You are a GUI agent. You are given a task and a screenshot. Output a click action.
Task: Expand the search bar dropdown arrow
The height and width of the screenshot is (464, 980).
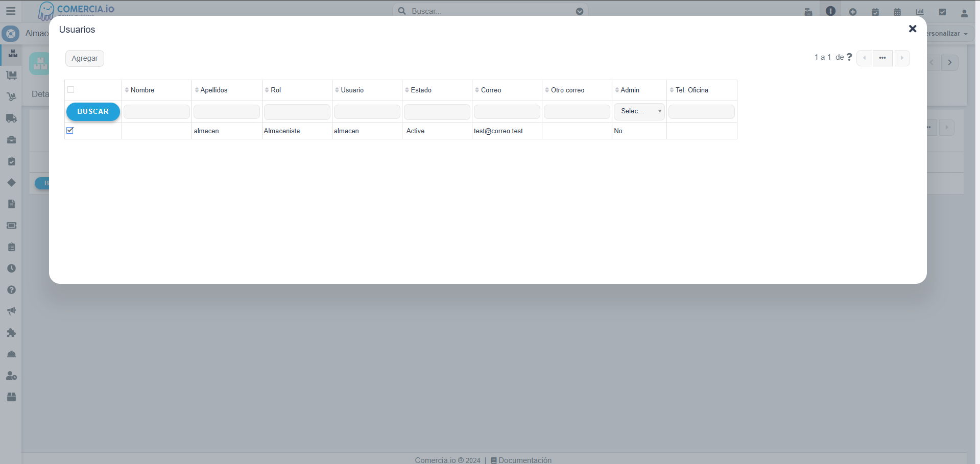[x=580, y=11]
